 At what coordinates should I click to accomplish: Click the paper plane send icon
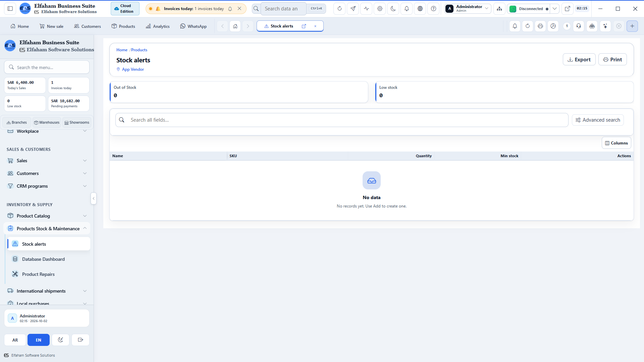tap(353, 9)
